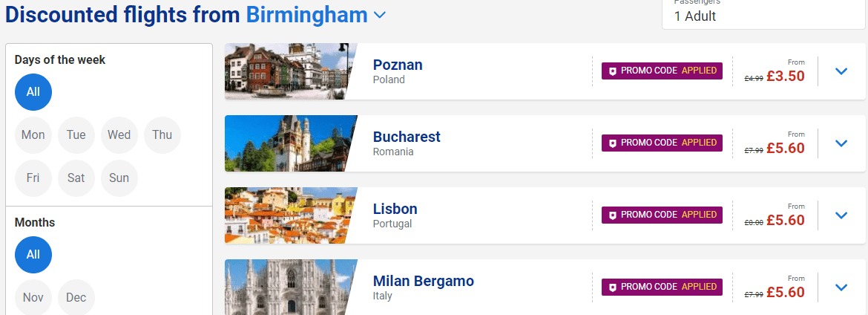Select Wed in days of the week

[x=119, y=134]
